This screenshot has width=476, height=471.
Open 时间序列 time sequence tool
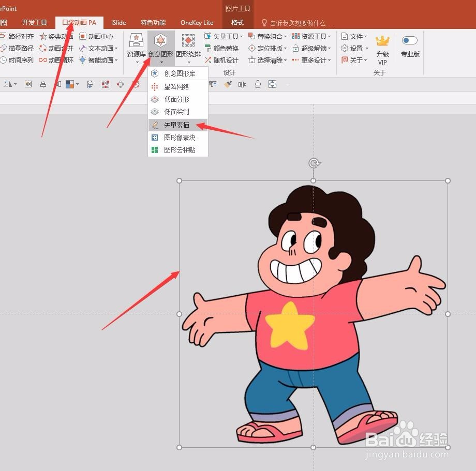click(17, 60)
